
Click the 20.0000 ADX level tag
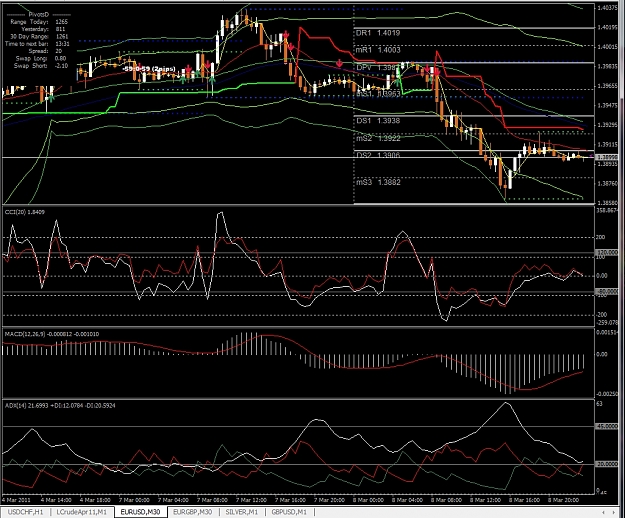606,464
